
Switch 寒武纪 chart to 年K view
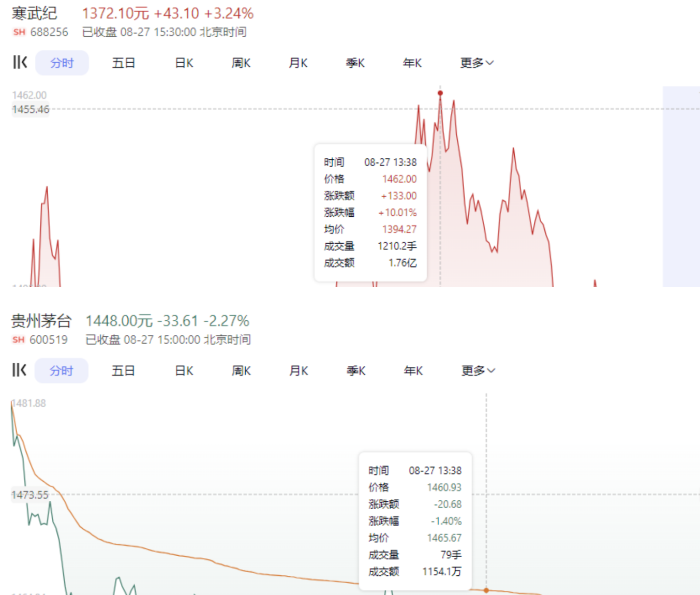point(412,63)
